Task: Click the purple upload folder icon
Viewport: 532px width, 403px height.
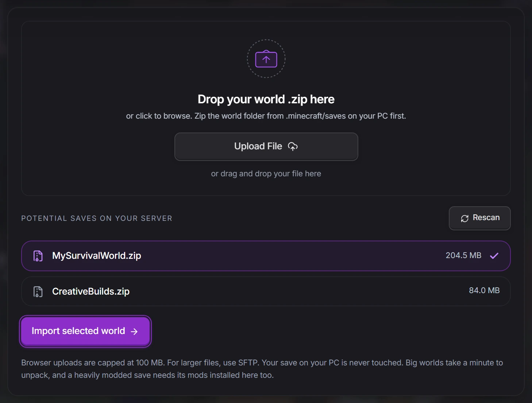Action: [266, 59]
